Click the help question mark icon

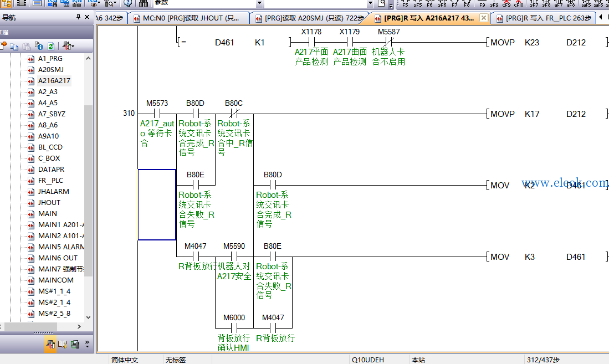(128, 3)
